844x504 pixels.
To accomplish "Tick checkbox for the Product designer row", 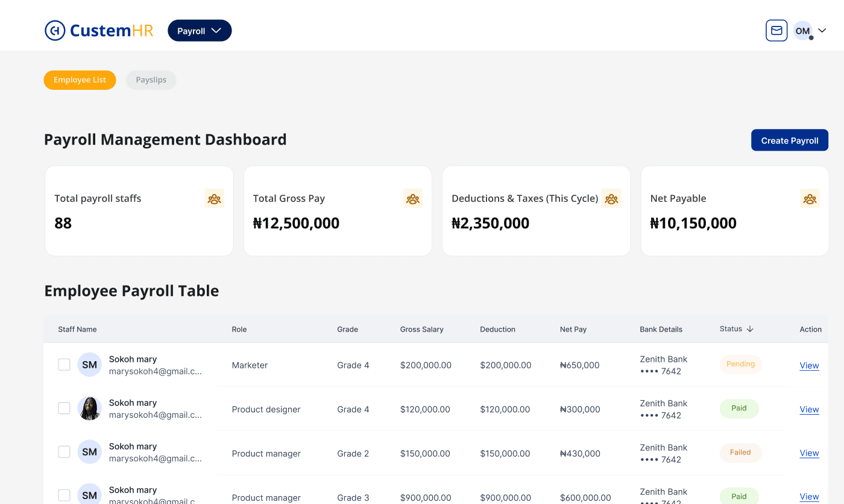I will [x=64, y=409].
